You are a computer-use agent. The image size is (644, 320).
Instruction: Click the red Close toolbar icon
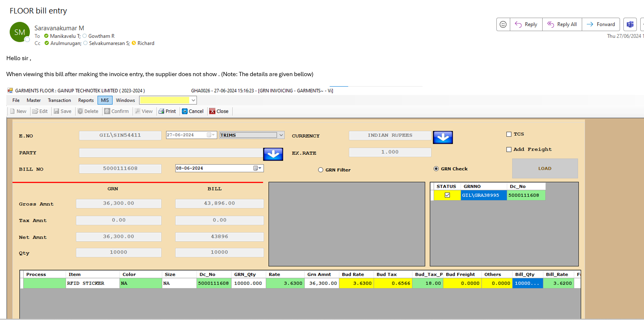pos(212,111)
